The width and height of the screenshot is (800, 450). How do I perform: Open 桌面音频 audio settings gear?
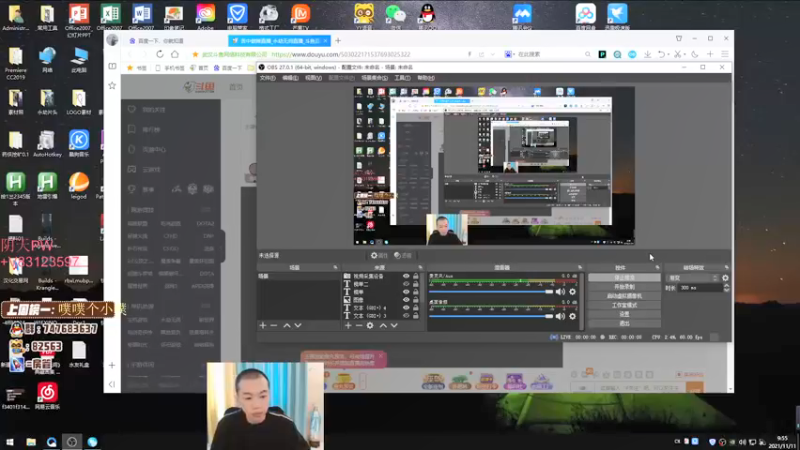click(572, 316)
